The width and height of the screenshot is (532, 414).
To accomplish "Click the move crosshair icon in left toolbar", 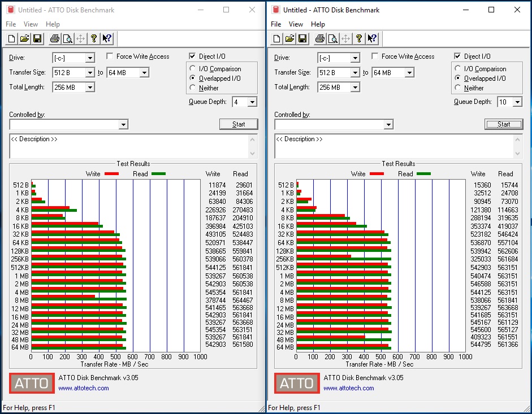I will [x=80, y=38].
